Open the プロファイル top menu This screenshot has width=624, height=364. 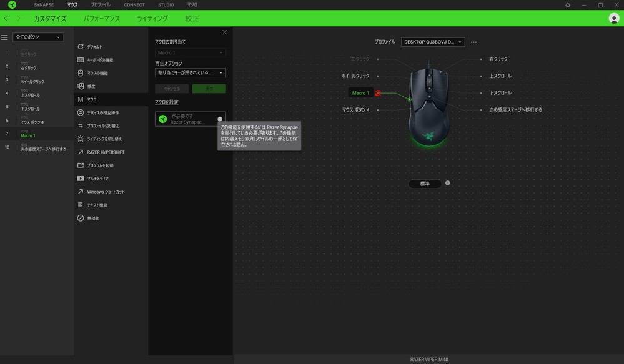[x=101, y=5]
